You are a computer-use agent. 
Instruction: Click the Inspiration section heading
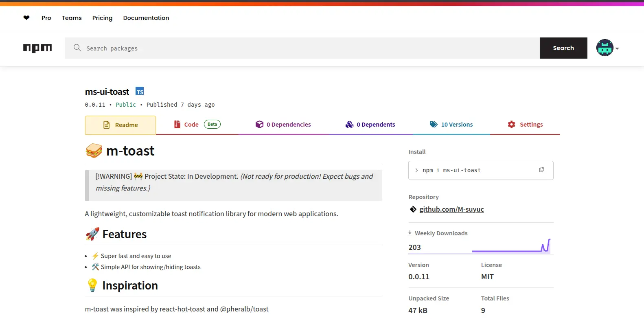tap(130, 285)
